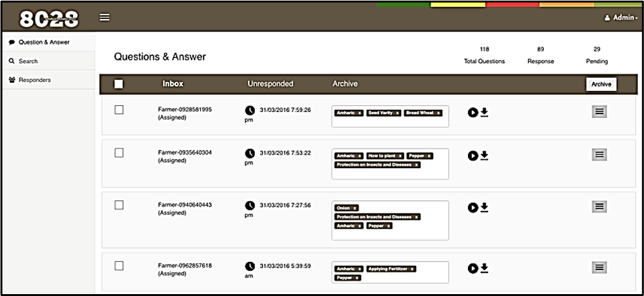Viewport: 644px width, 296px height.
Task: Open row menu for Farmer-0935640304
Action: point(599,154)
